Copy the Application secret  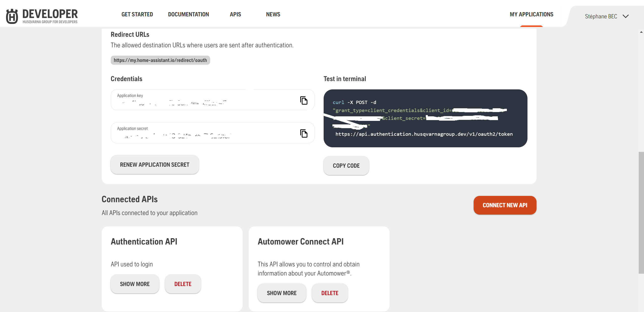point(304,133)
